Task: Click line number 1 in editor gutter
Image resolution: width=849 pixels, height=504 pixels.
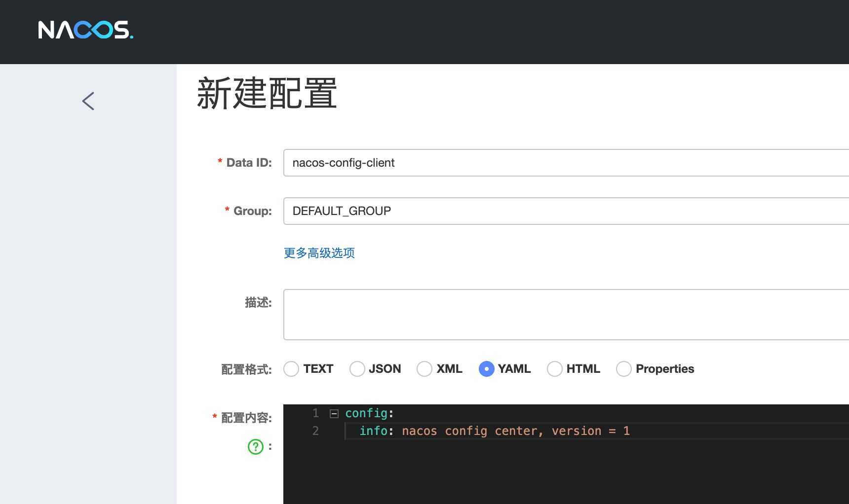Action: tap(316, 413)
